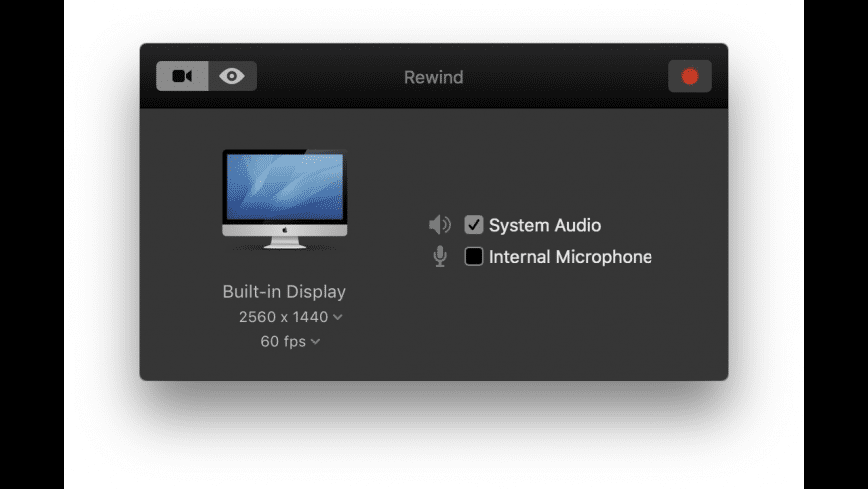
Task: Start recording with the red record button
Action: coord(689,76)
